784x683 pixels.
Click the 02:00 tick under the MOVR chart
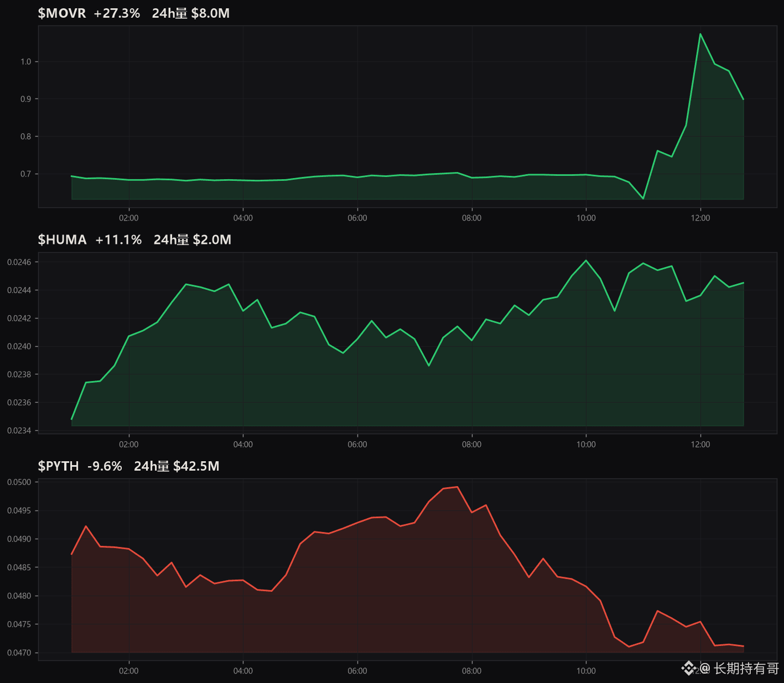(129, 218)
